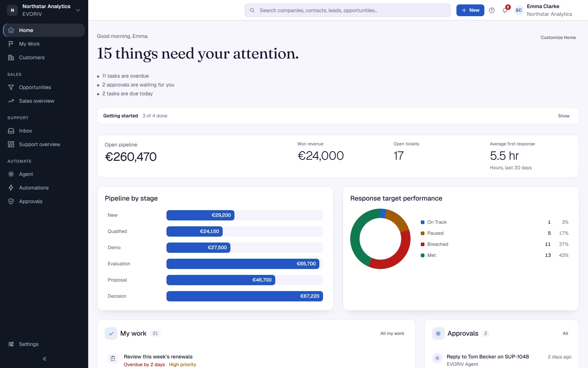
Task: Click the Approvals shield icon
Action: click(11, 201)
